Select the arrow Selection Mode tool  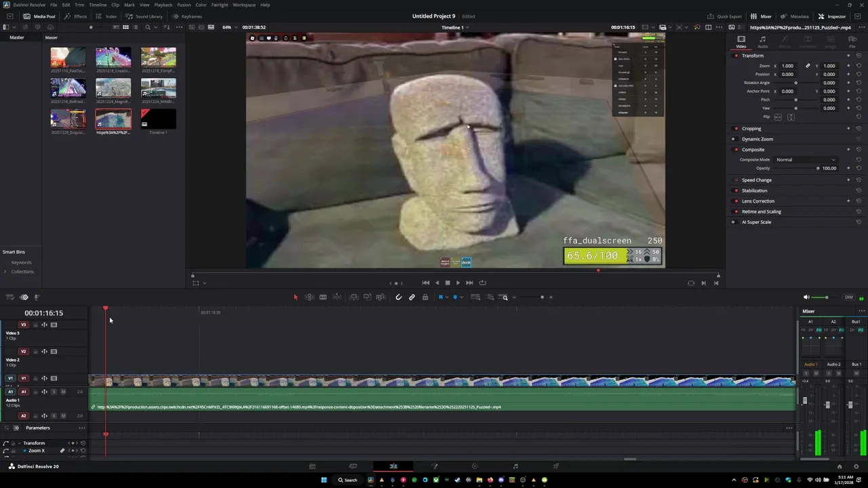(296, 297)
